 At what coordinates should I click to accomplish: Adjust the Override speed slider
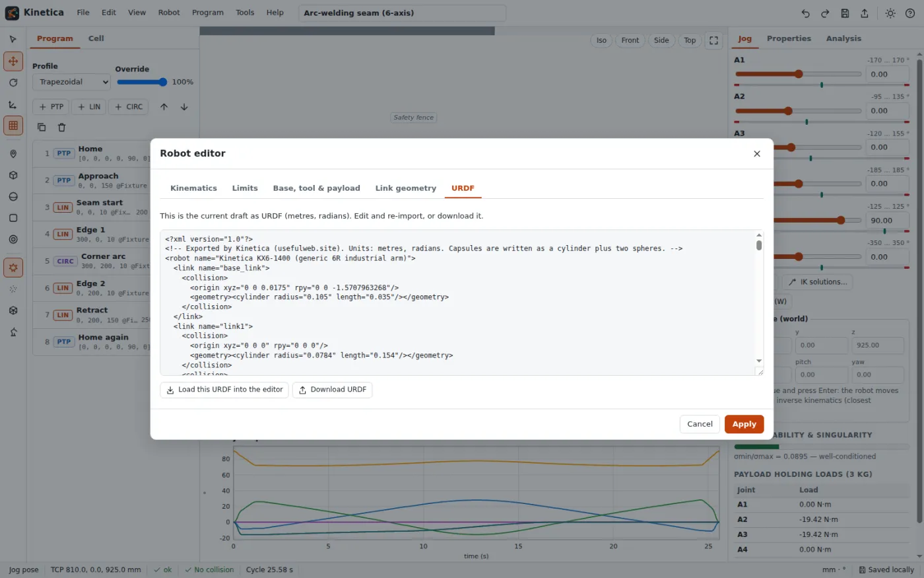[142, 82]
